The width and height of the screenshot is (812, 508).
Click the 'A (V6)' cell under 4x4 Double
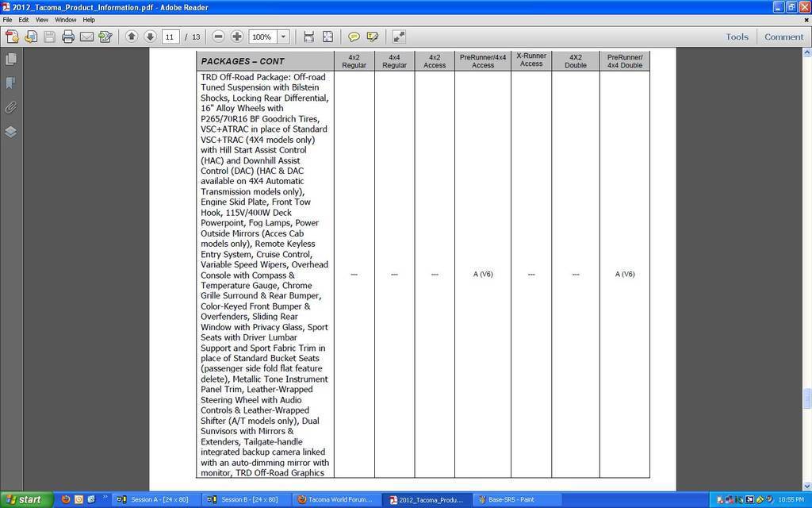625,274
